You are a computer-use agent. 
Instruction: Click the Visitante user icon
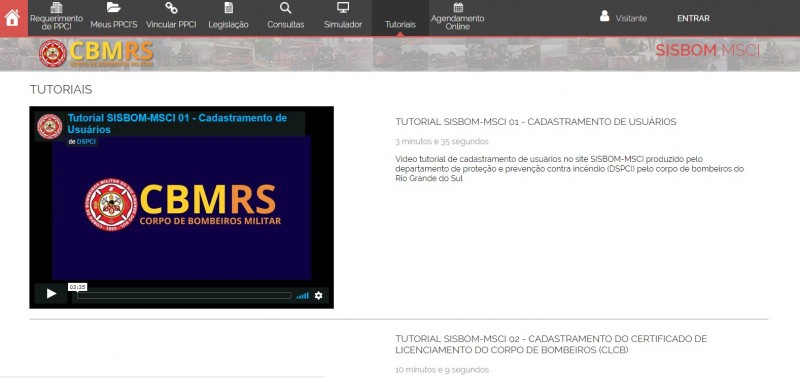point(605,16)
